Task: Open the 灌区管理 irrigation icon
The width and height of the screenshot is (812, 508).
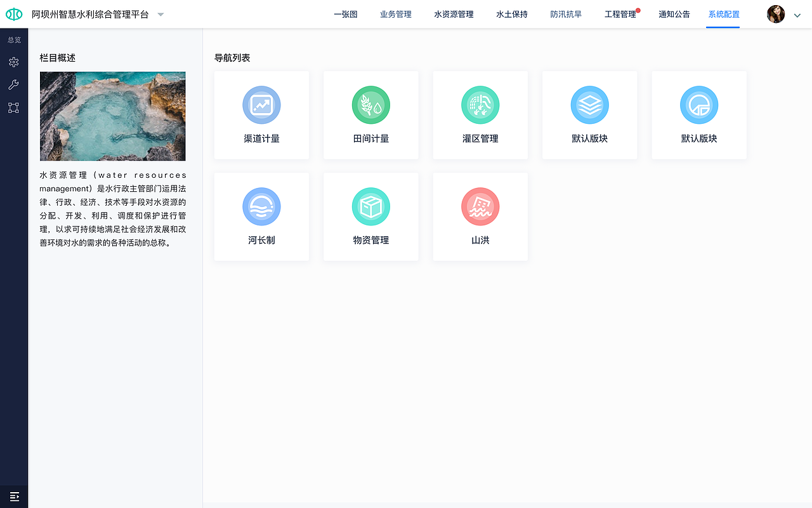Action: point(480,105)
